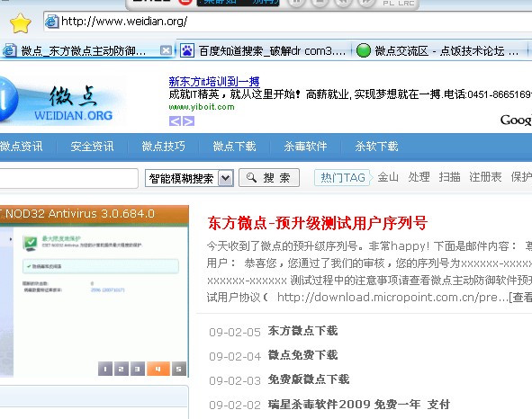
Task: Select slide number 1 in banner
Action: (105, 369)
